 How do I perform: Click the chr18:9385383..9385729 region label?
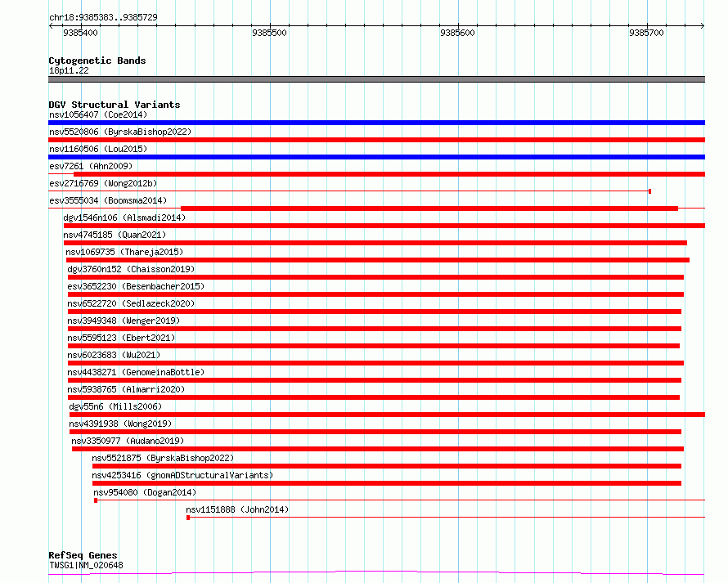click(103, 17)
